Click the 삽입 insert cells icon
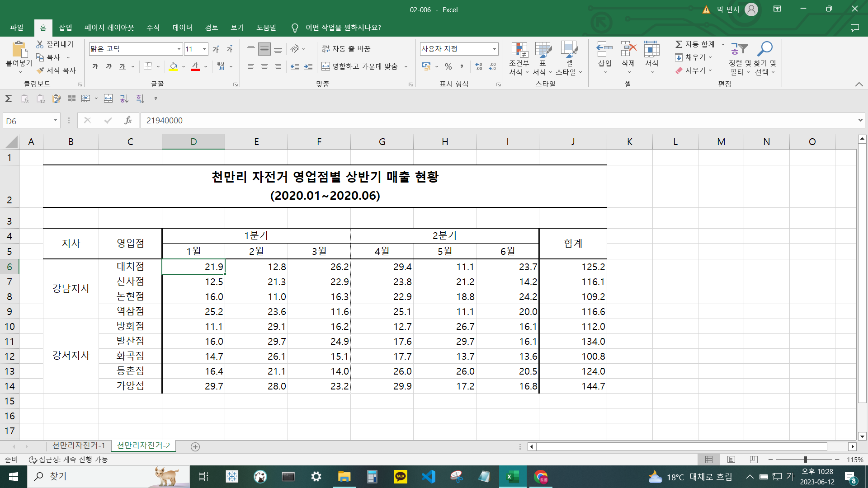The width and height of the screenshot is (868, 488). [x=604, y=49]
